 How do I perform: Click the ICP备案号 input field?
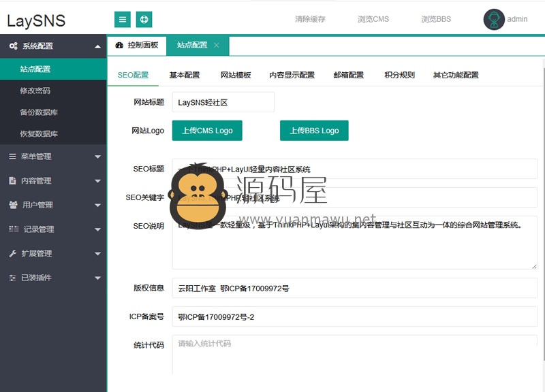coord(354,316)
